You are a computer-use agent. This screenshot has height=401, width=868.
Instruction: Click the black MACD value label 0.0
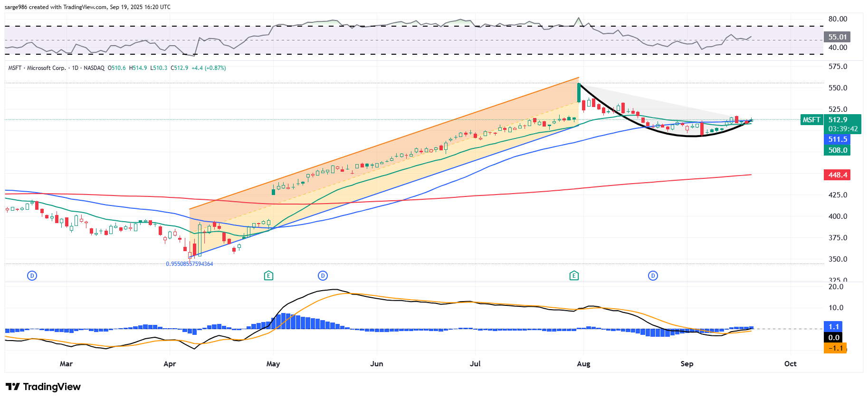coord(834,338)
